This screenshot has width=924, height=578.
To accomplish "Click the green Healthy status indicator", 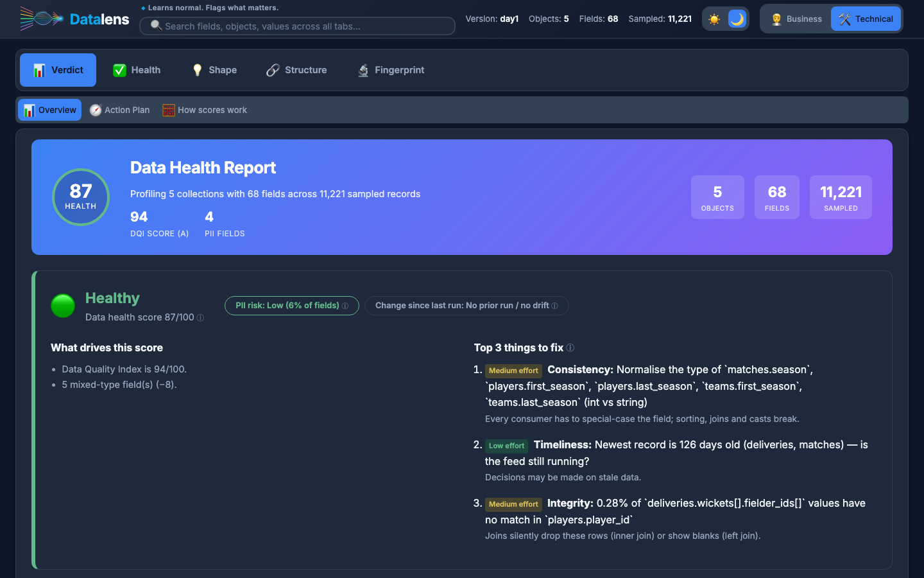I will [x=63, y=306].
